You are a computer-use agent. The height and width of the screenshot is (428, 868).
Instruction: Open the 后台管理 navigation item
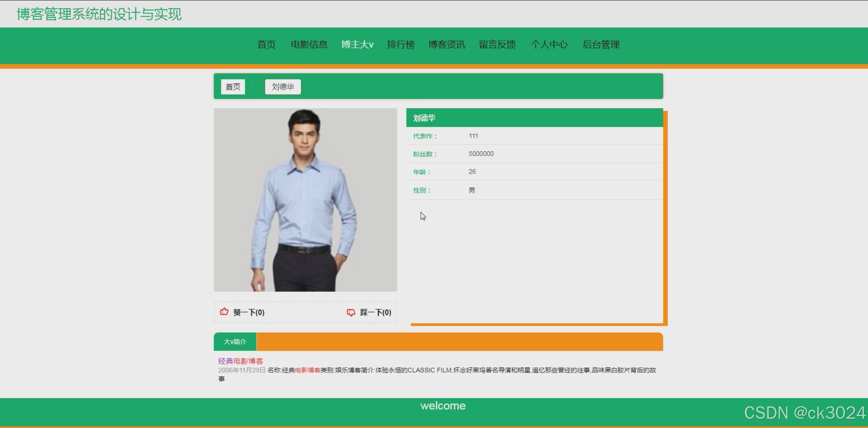coord(600,45)
